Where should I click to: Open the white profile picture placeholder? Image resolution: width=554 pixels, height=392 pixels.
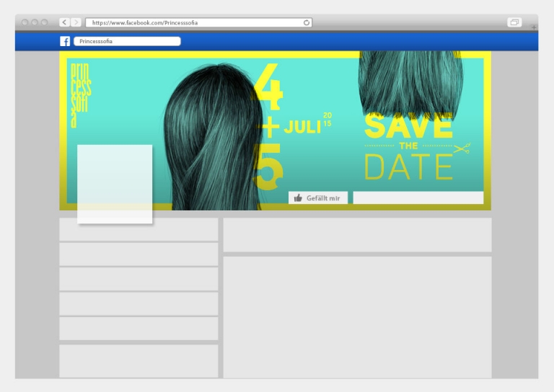115,184
